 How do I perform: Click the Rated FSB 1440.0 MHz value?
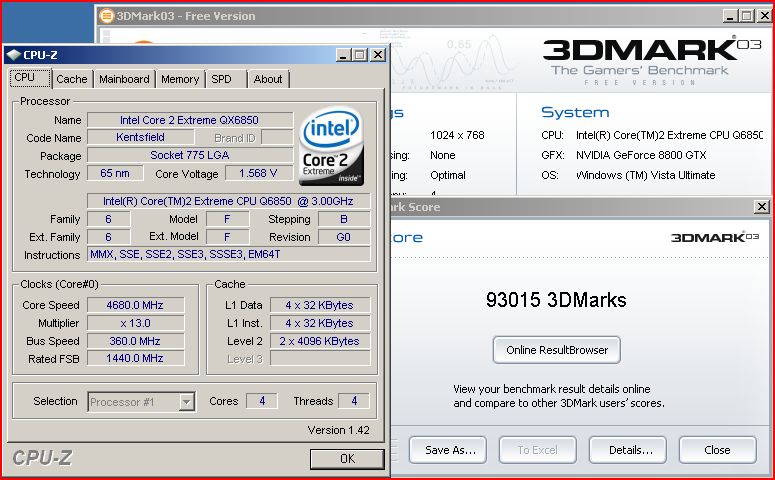pyautogui.click(x=135, y=358)
